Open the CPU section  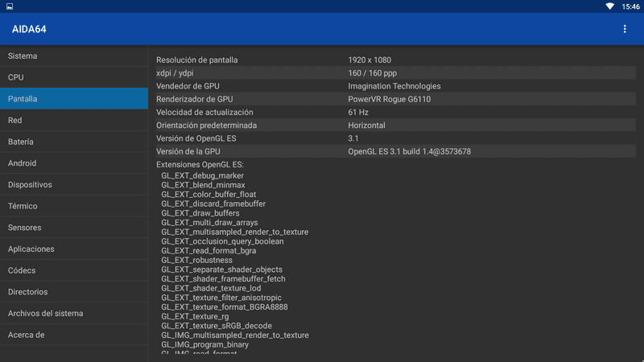74,77
